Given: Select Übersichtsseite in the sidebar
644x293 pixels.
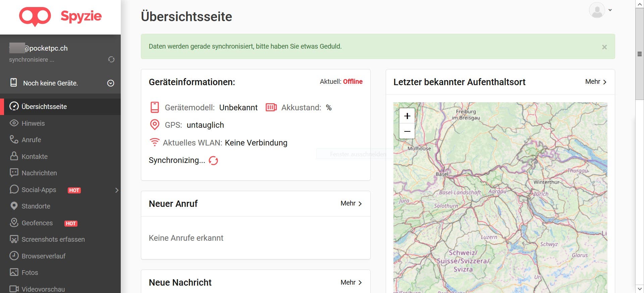Looking at the screenshot, I should coord(44,107).
